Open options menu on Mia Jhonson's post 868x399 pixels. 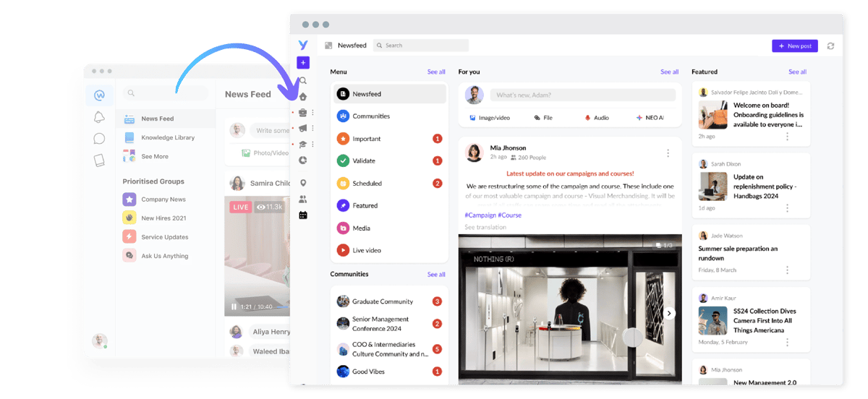coord(668,153)
